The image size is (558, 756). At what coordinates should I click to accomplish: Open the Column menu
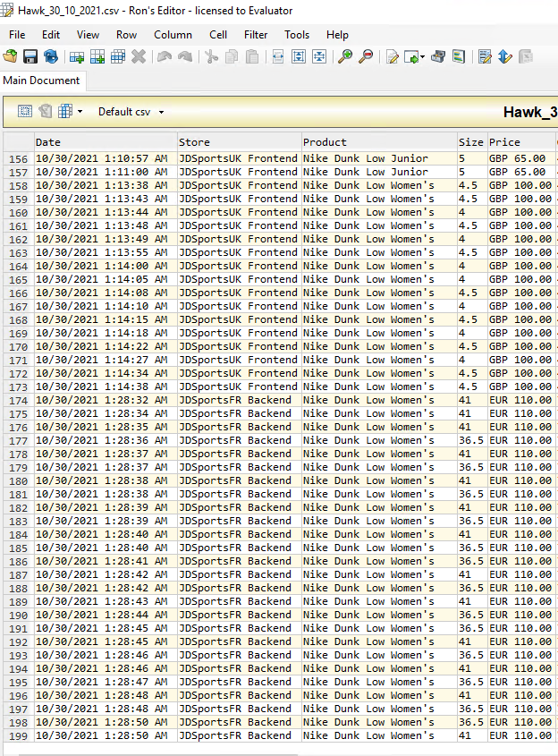173,35
